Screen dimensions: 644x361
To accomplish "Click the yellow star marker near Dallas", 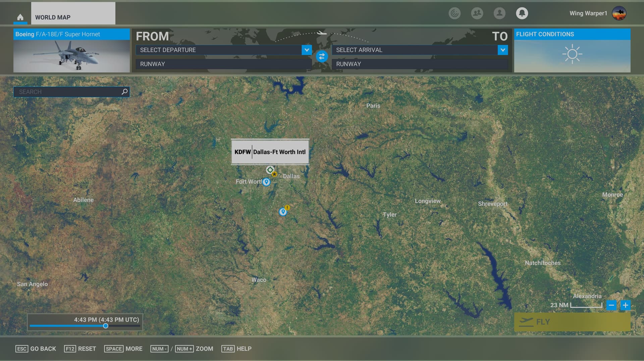I will (275, 174).
